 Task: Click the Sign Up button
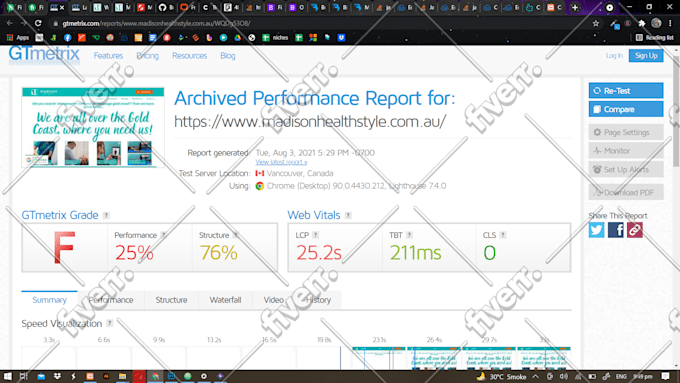646,56
